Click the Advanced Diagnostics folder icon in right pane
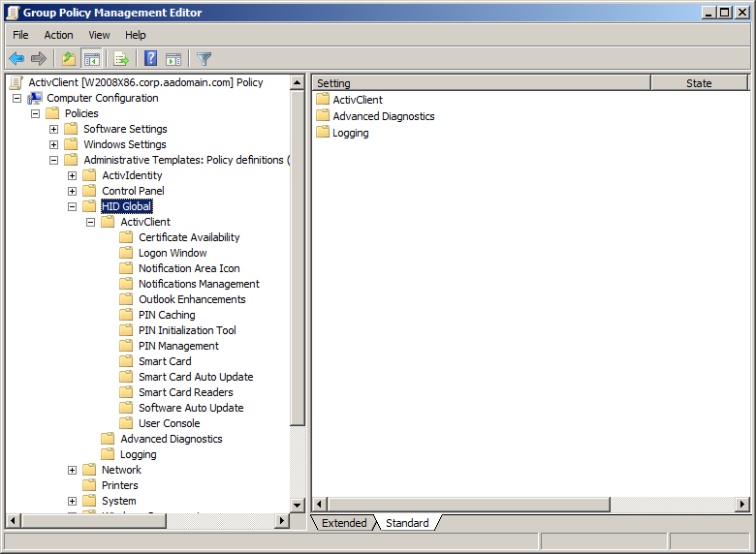Image resolution: width=756 pixels, height=554 pixels. click(x=323, y=115)
